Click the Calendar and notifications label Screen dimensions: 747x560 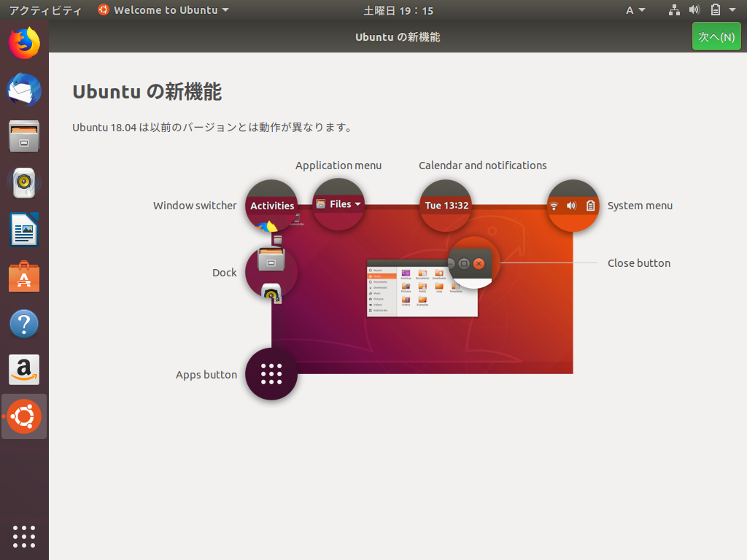[x=483, y=166]
